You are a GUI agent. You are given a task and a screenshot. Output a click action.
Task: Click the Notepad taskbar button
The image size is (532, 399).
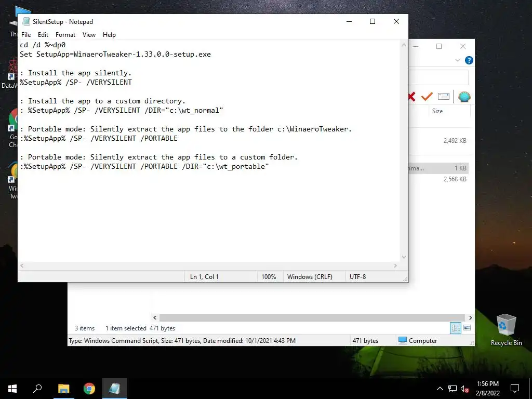pos(115,389)
